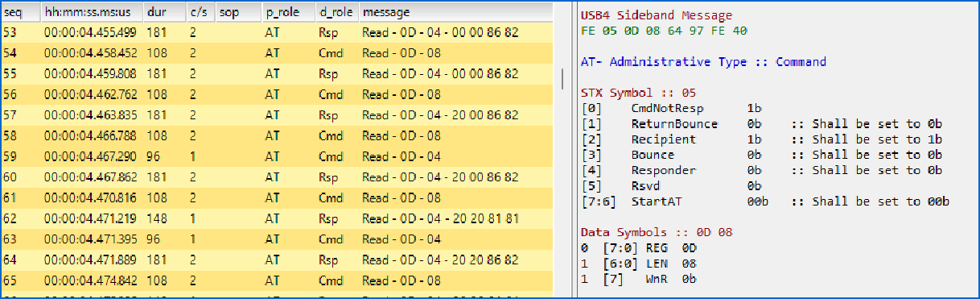Click the Rsp d_role cell in row 57
The height and width of the screenshot is (299, 980).
click(x=327, y=115)
